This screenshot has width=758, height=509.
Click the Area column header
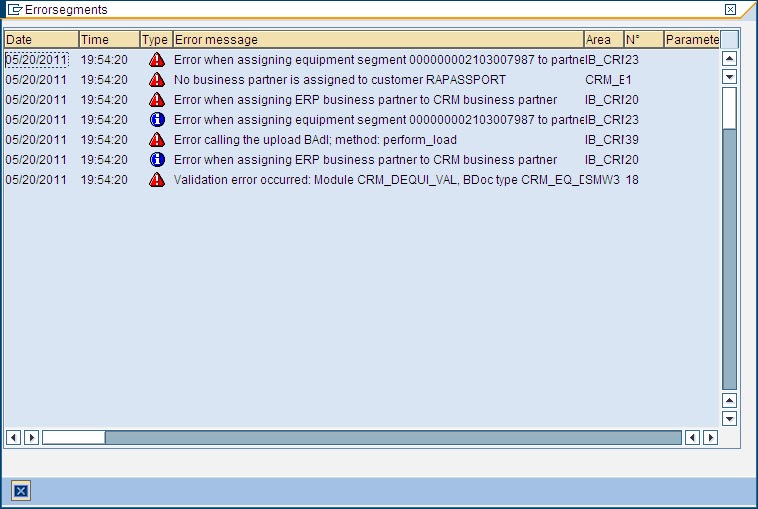pos(604,40)
